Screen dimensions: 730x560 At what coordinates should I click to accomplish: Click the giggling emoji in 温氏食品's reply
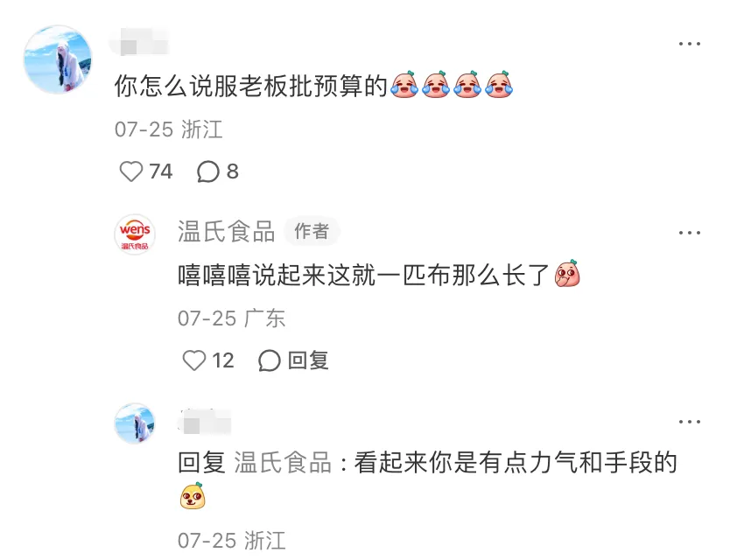click(567, 274)
